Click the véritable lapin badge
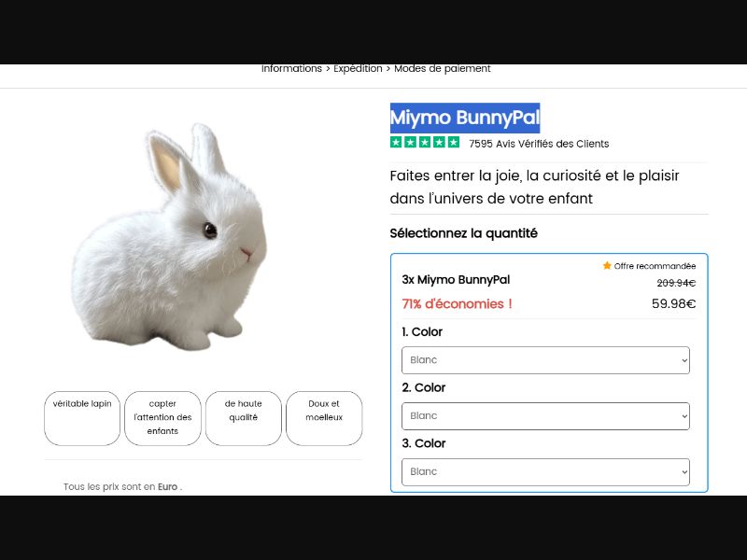The width and height of the screenshot is (747, 560). [x=82, y=418]
